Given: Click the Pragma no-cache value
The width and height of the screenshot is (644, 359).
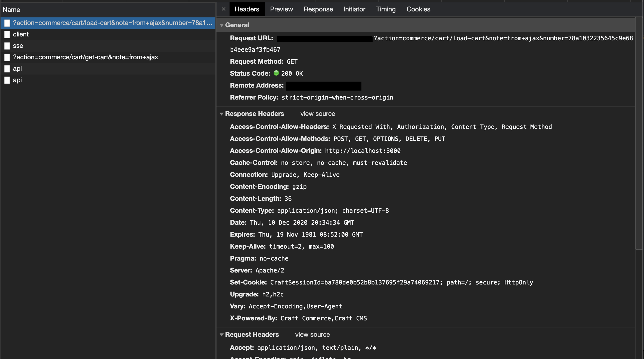Looking at the screenshot, I should click(274, 258).
